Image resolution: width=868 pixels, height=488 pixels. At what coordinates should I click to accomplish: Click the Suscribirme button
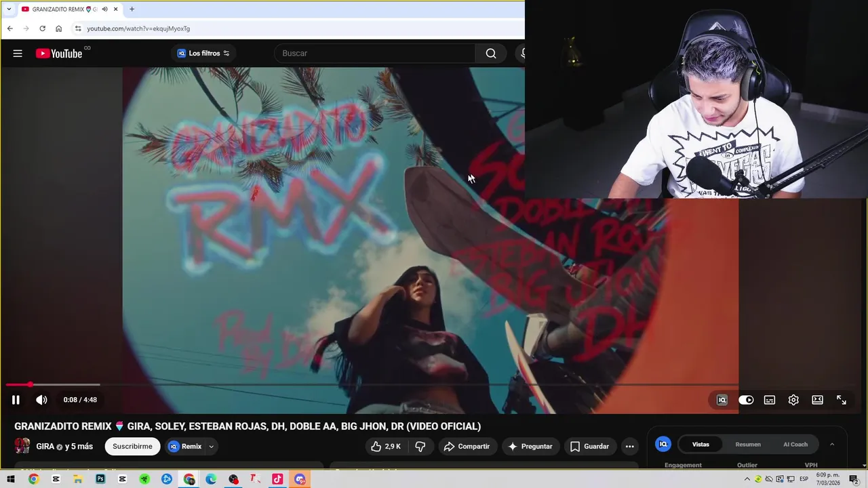[x=132, y=447]
